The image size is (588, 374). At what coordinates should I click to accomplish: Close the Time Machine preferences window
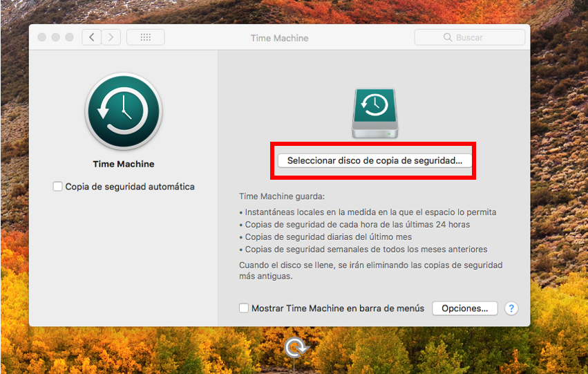click(42, 37)
